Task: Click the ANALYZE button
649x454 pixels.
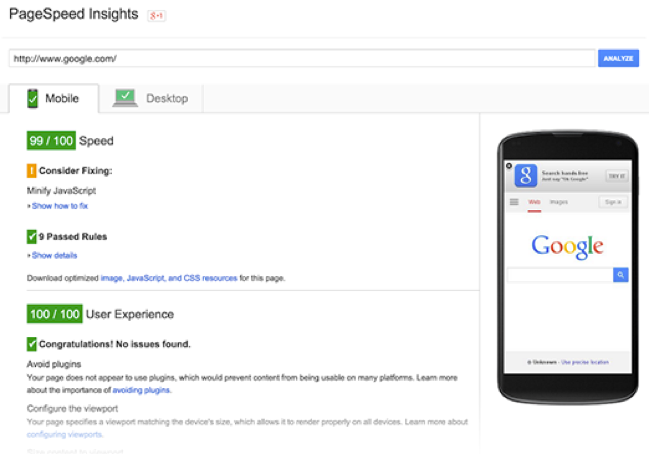Action: [x=618, y=58]
